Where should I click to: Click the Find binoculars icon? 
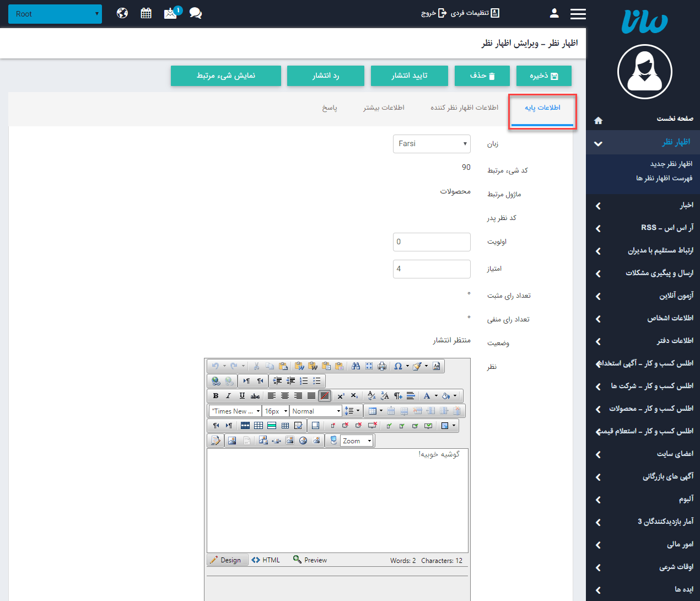tap(356, 366)
